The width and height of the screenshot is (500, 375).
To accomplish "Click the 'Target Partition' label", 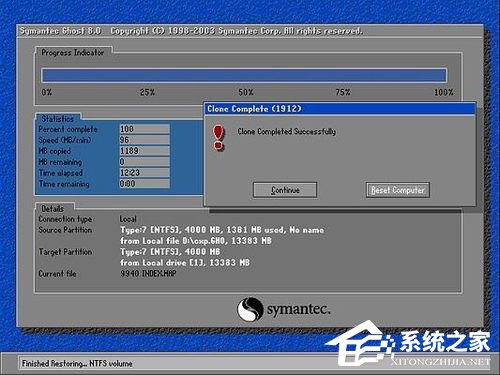I will click(x=65, y=252).
